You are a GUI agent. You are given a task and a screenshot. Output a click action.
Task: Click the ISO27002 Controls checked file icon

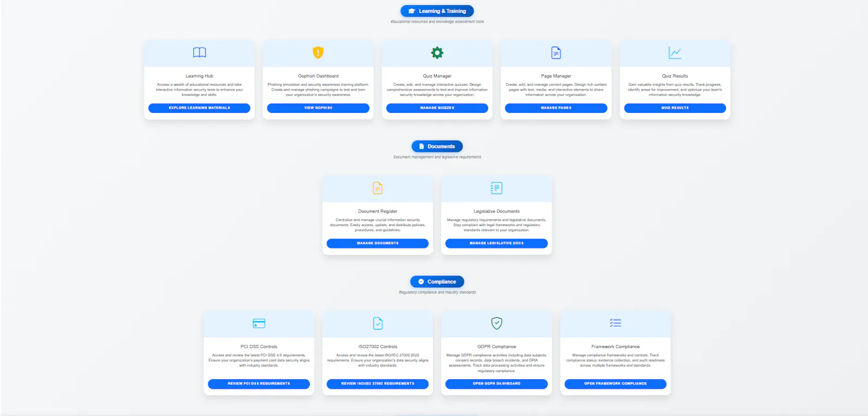click(x=378, y=324)
